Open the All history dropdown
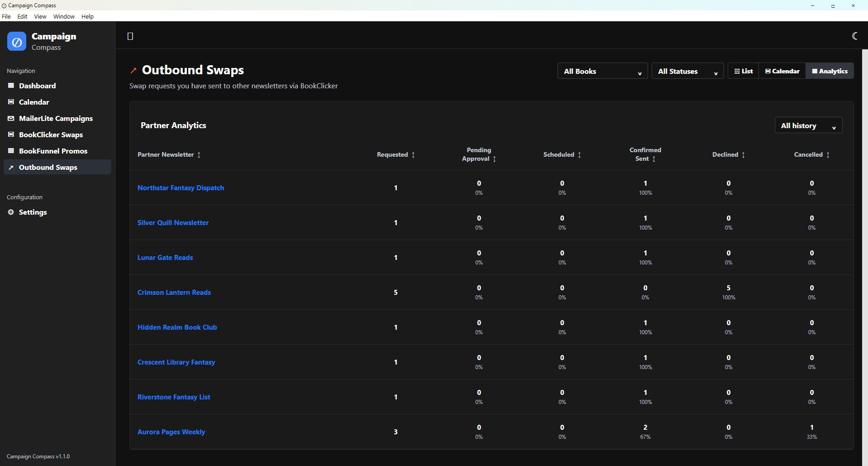868x466 pixels. [x=808, y=125]
